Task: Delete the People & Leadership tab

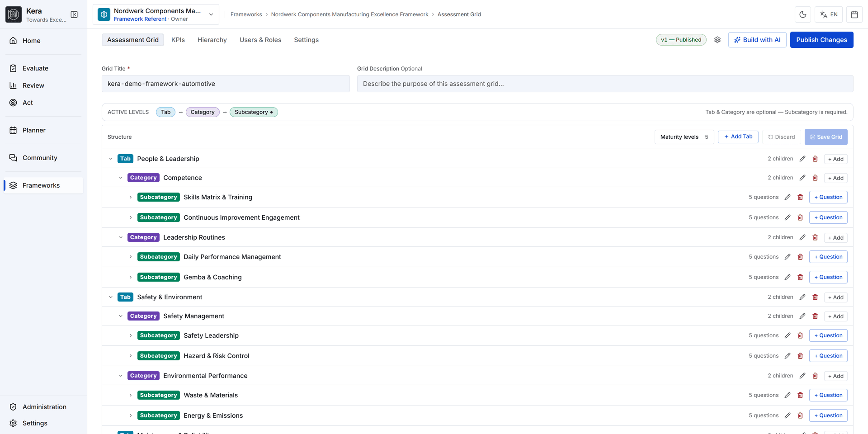Action: 815,159
